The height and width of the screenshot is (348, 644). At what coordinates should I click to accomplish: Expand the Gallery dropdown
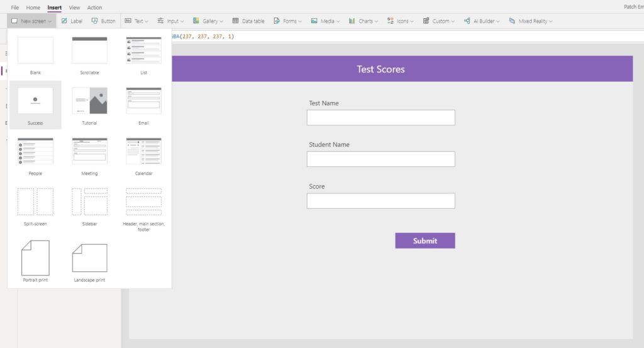208,21
